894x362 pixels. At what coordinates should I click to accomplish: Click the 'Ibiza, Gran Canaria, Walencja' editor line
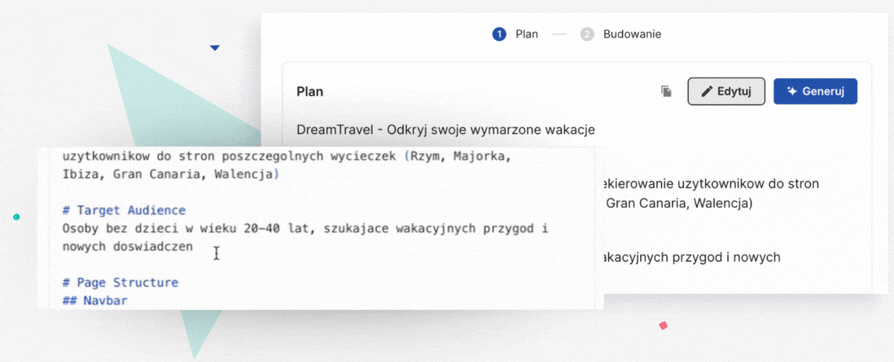(x=170, y=174)
